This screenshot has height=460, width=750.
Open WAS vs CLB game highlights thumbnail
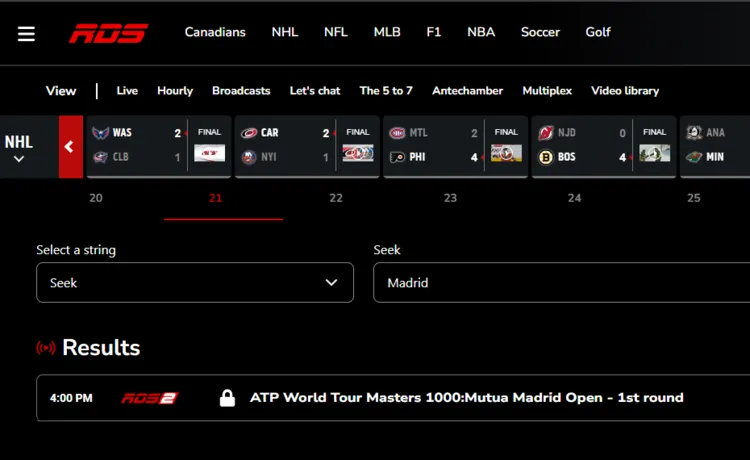210,153
